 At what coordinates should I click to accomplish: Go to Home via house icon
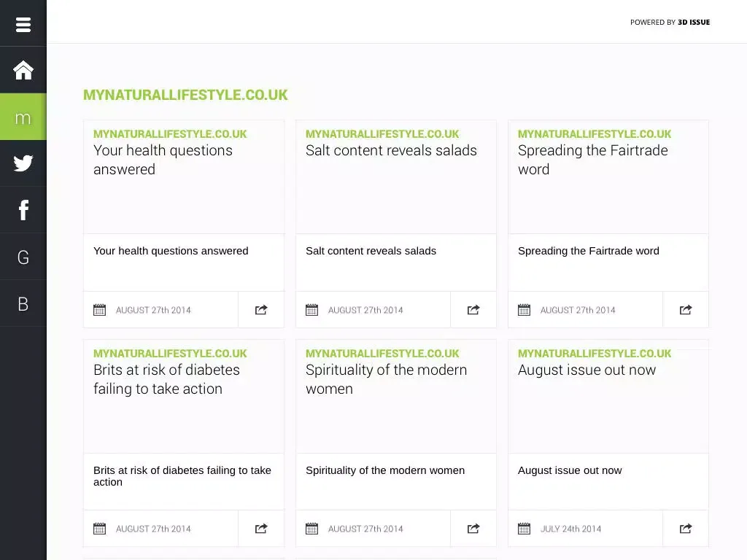pos(23,70)
